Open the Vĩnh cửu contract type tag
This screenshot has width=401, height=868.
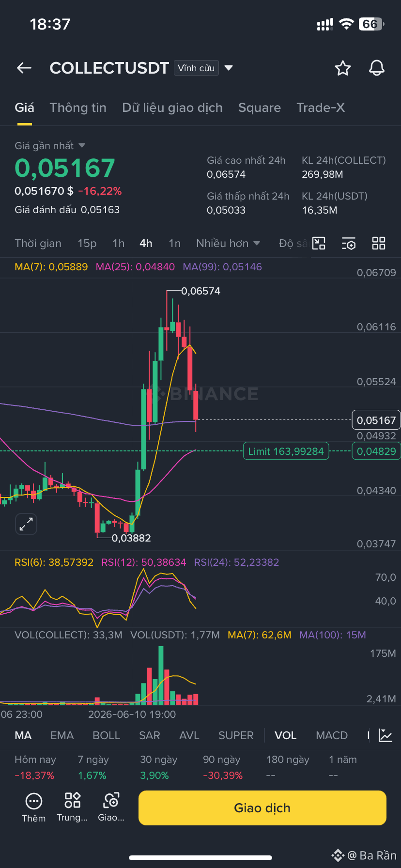point(196,68)
